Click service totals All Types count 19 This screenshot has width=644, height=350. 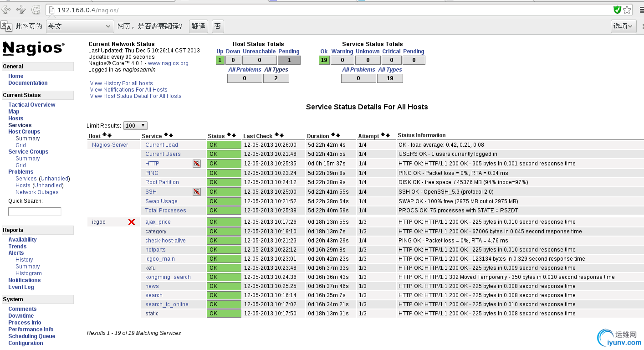point(390,78)
